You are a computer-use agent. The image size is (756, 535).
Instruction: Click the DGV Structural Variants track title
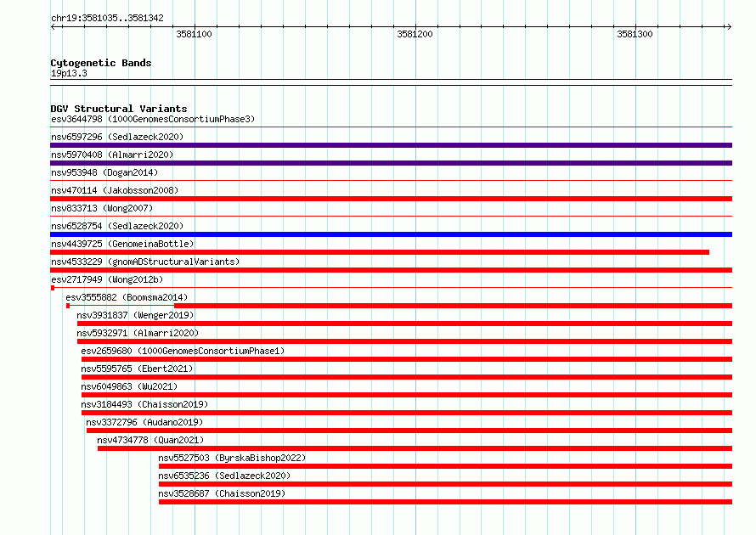(x=119, y=109)
